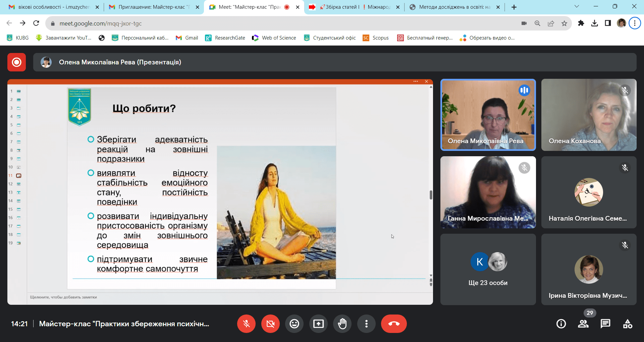Click the present screen icon
This screenshot has width=644, height=342.
(x=318, y=324)
